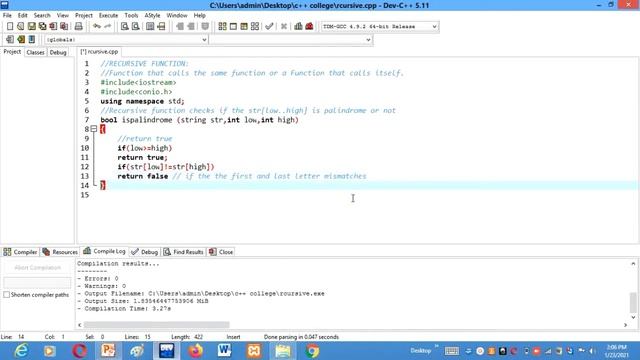Click the Rebuild All toolbar icon
The image size is (640, 360).
point(255,26)
